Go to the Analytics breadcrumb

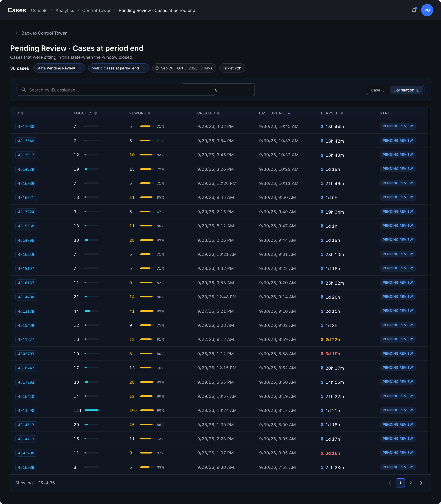point(65,10)
